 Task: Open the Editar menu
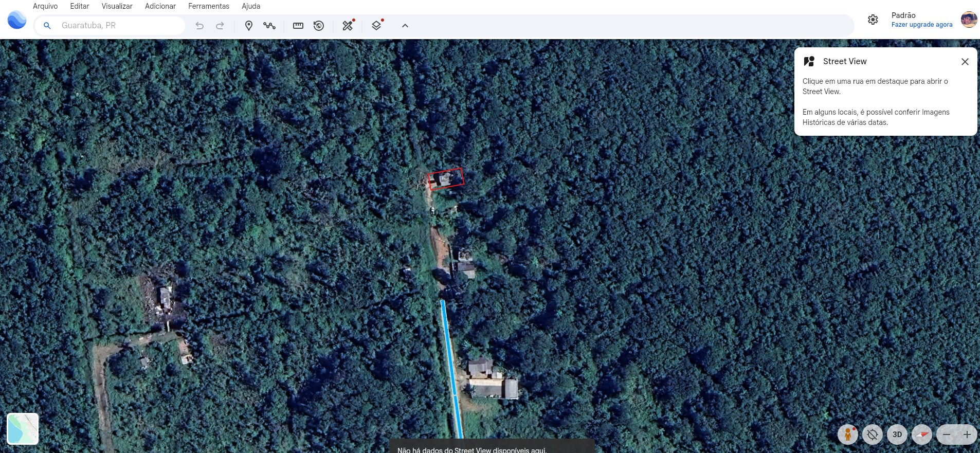(x=80, y=6)
